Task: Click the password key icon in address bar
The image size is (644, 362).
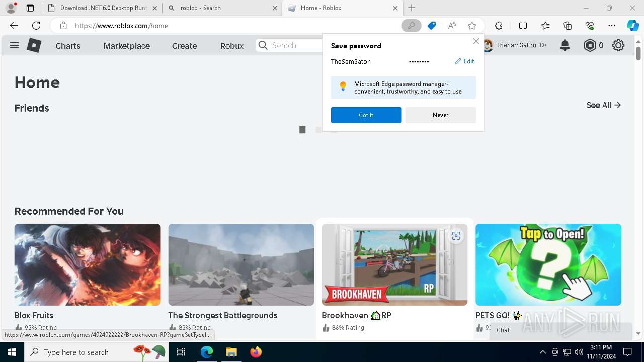Action: pos(411,26)
